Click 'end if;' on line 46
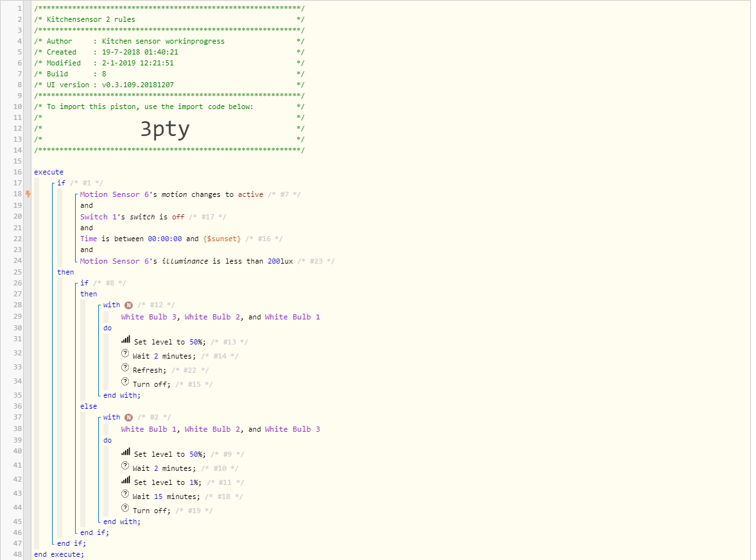Screen dimensions: 756x560 (x=94, y=533)
